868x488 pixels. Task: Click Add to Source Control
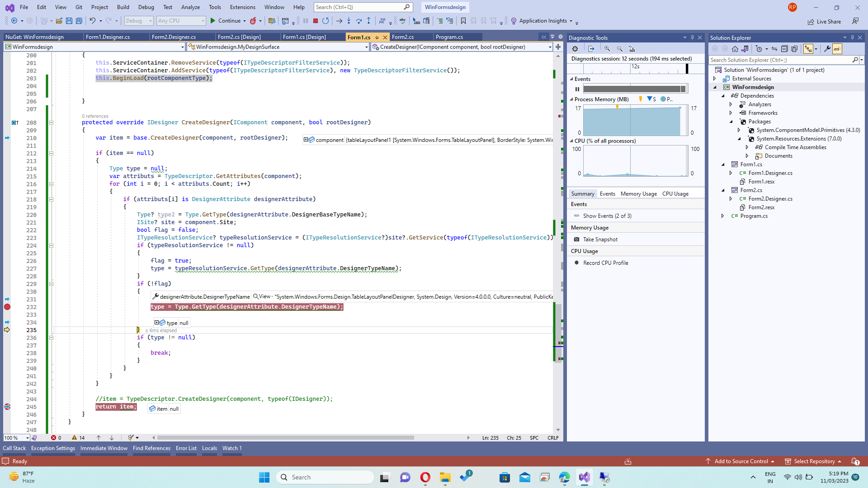741,461
